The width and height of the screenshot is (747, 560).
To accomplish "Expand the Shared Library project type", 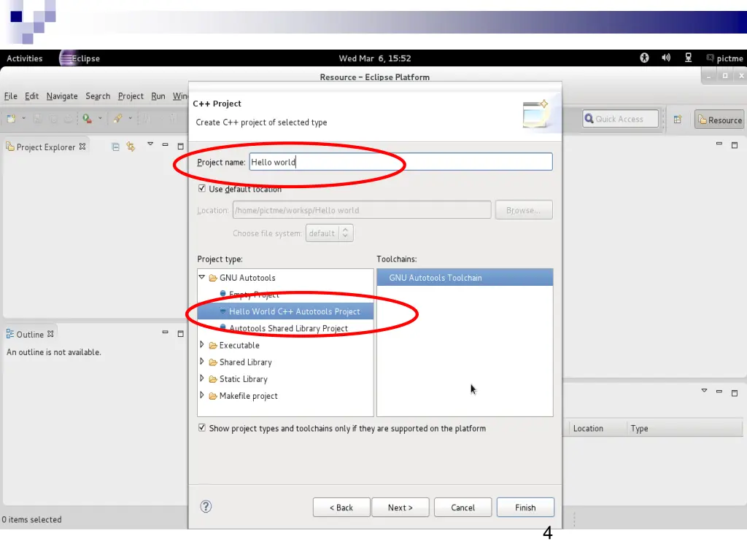I will [x=202, y=362].
